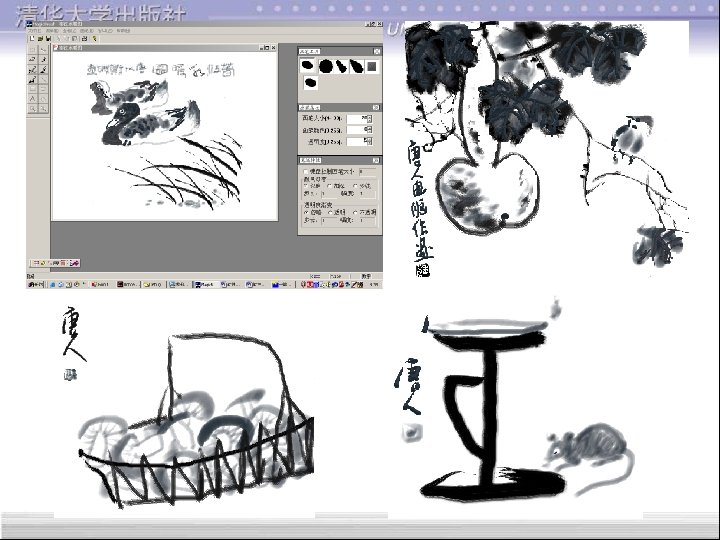
Task: Open the second menu in the menu bar
Action: (x=52, y=31)
